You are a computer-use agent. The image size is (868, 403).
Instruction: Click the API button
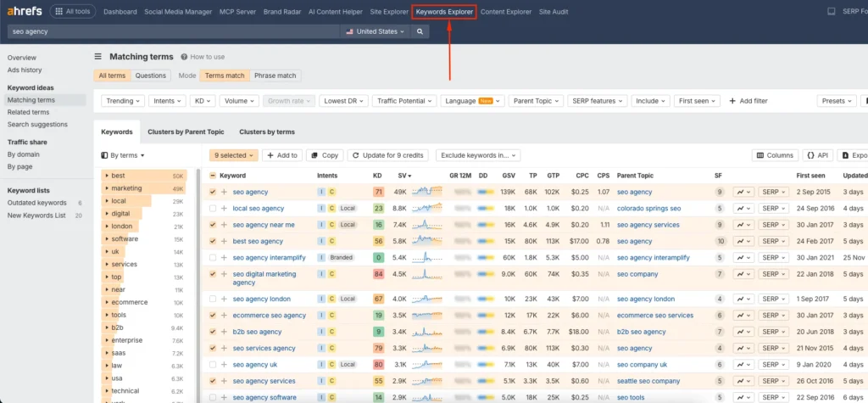tap(818, 155)
